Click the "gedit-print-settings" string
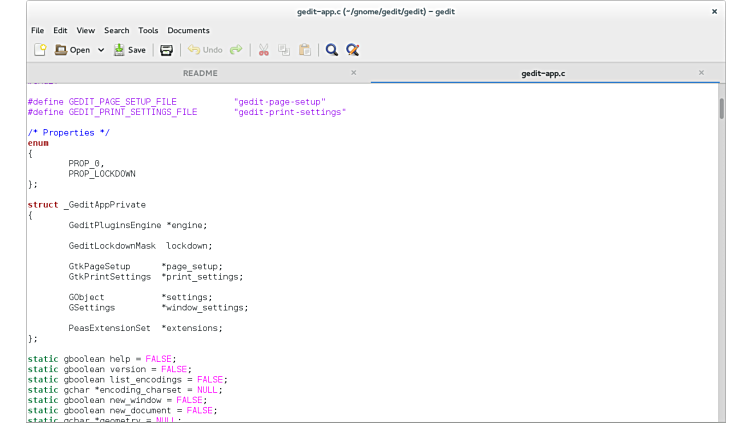This screenshot has width=752, height=423. pos(290,112)
